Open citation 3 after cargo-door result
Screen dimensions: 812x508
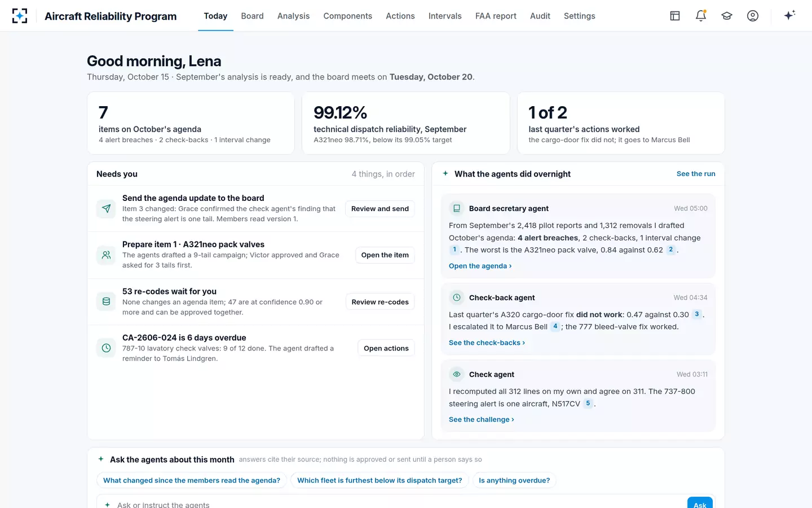tap(697, 314)
